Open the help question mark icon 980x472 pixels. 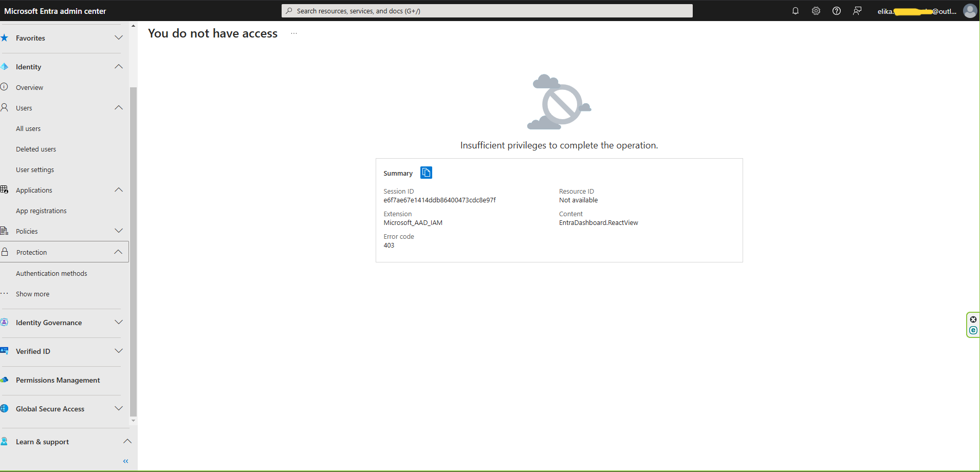point(837,11)
